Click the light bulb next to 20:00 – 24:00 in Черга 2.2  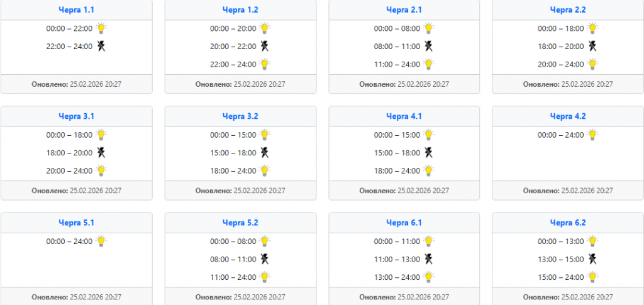[x=592, y=64]
